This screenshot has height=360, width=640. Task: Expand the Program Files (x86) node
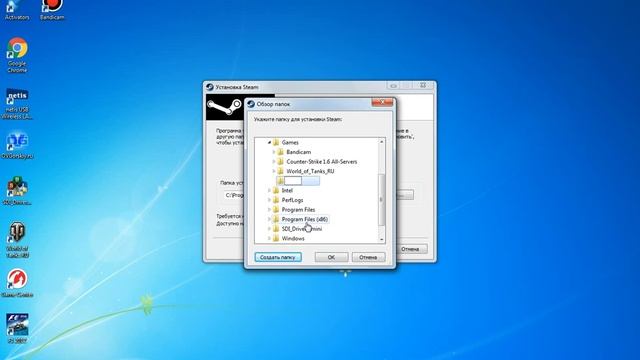point(269,219)
